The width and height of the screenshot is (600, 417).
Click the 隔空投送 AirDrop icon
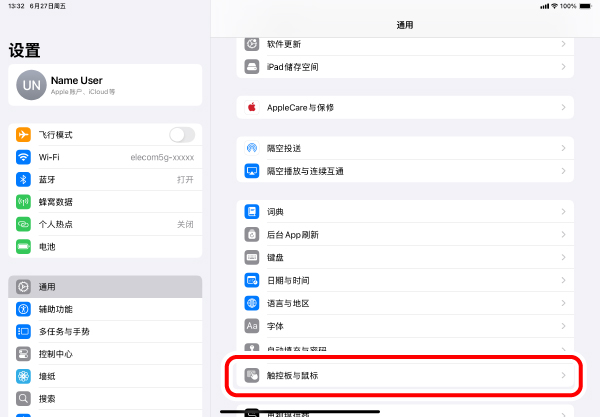pyautogui.click(x=253, y=148)
